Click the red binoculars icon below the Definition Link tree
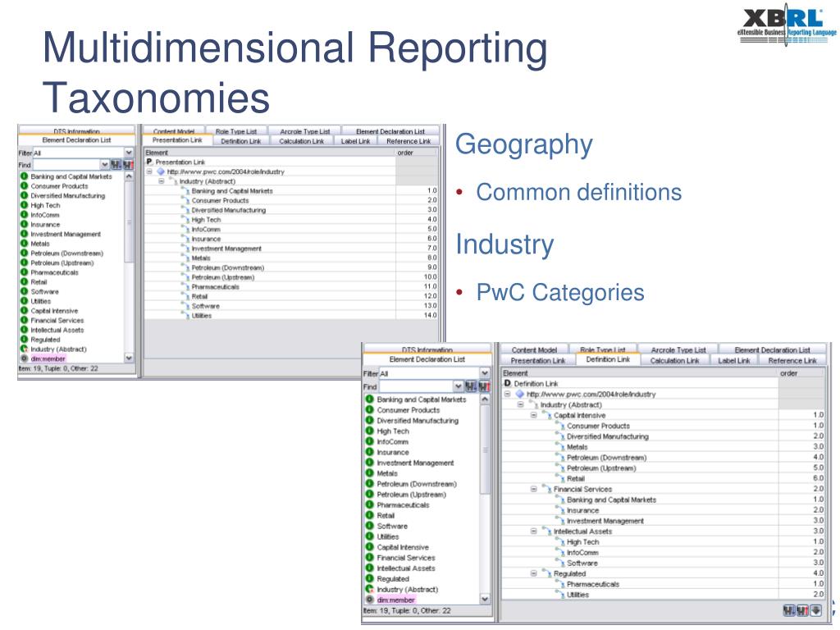The width and height of the screenshot is (840, 630). click(x=802, y=610)
